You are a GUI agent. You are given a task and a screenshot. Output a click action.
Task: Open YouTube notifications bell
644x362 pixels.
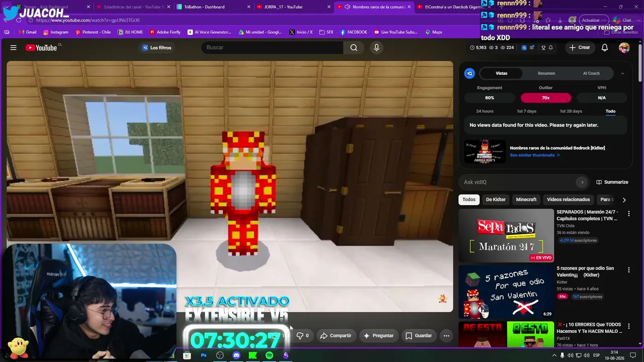pyautogui.click(x=605, y=48)
